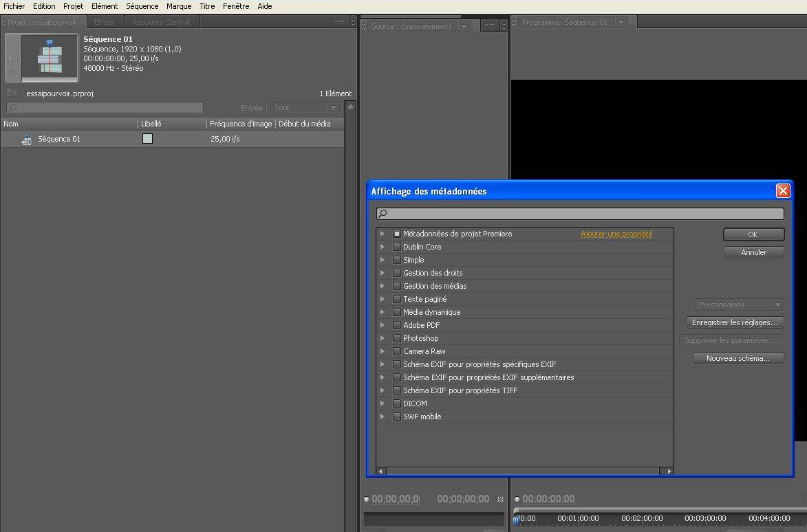Screen dimensions: 807x532
Task: Click the metadata list horizontal scrollbar track
Action: point(522,471)
